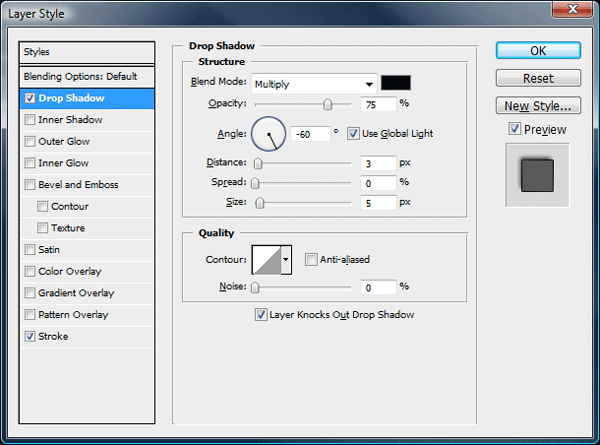Open the Gradient Overlay settings label
600x445 pixels.
tap(76, 293)
